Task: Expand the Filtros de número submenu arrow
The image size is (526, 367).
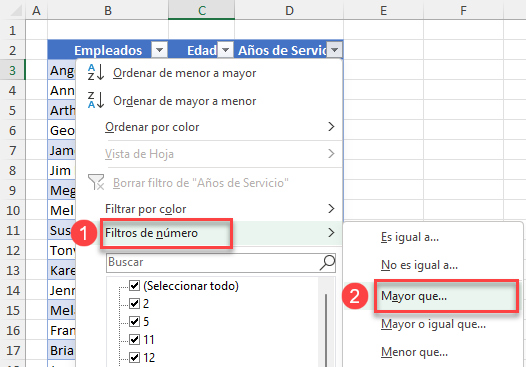Action: pos(331,232)
